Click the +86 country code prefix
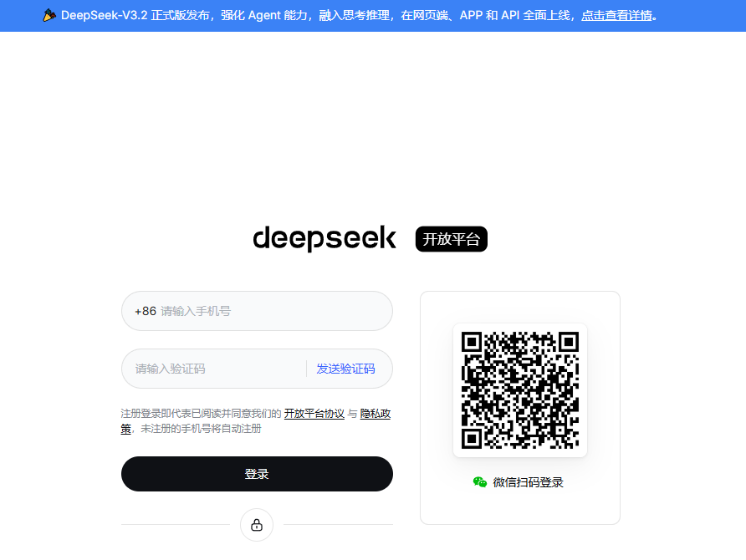The image size is (746, 560). (145, 311)
